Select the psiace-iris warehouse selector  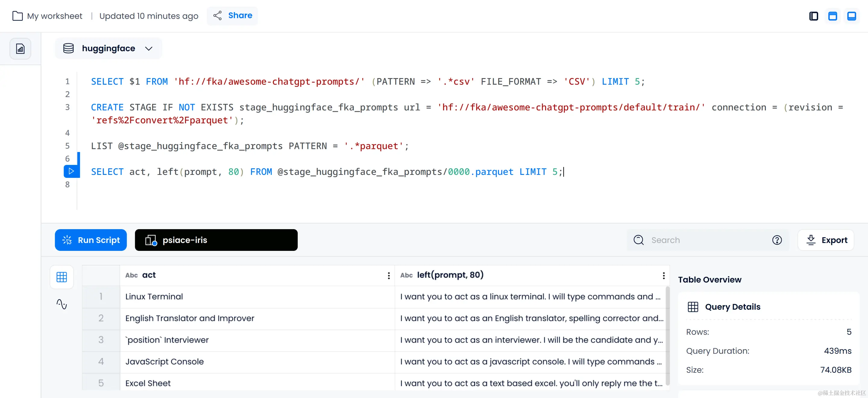tap(216, 240)
